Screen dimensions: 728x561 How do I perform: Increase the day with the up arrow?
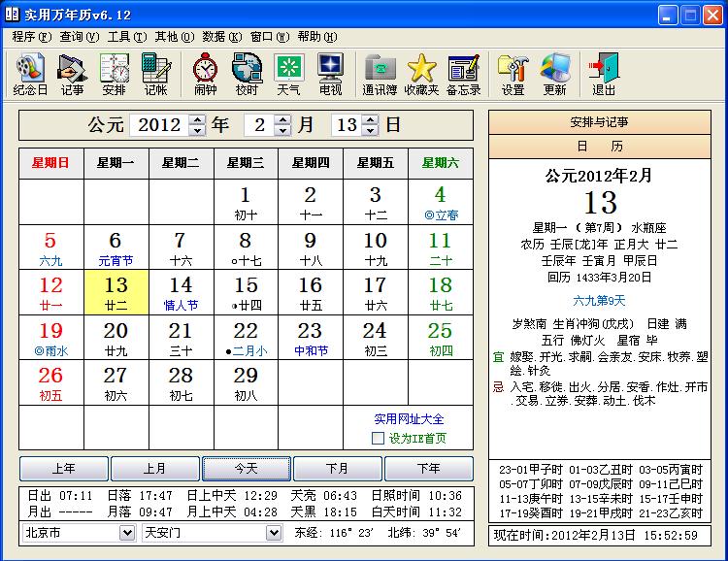pos(370,119)
